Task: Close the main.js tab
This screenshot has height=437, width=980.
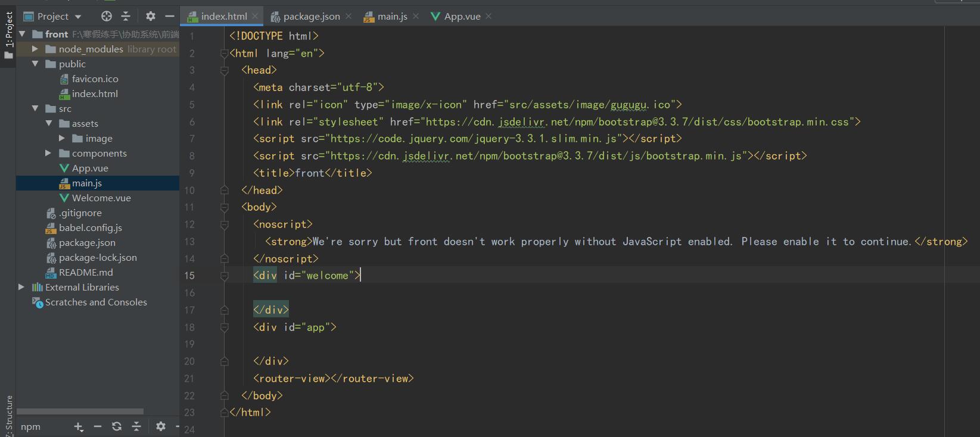Action: click(416, 16)
